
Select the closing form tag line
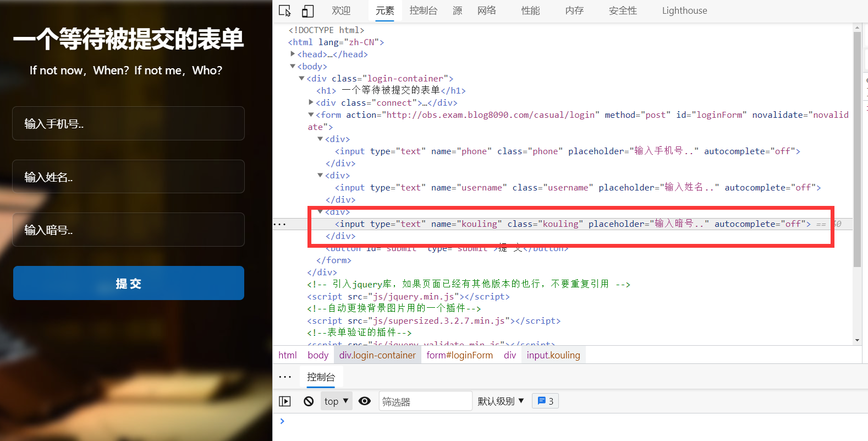tap(334, 260)
